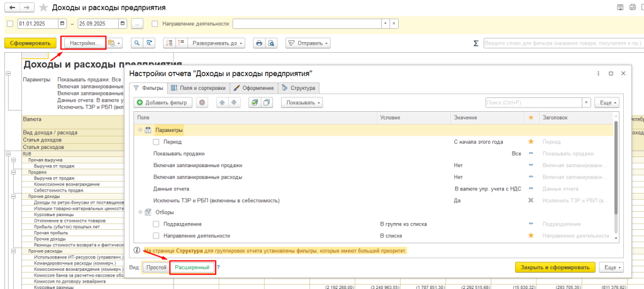
Task: Go back with the left arrow button
Action: 12,8
